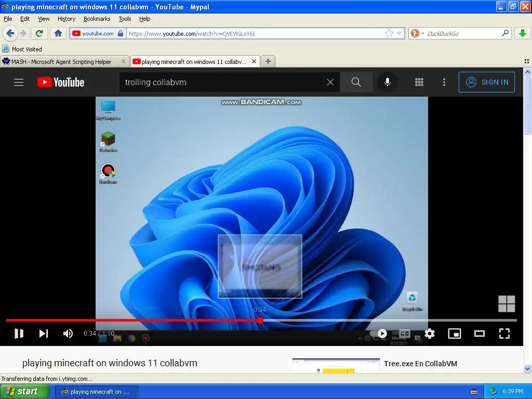Enable miniplayer mode
The height and width of the screenshot is (399, 532).
coord(454,334)
